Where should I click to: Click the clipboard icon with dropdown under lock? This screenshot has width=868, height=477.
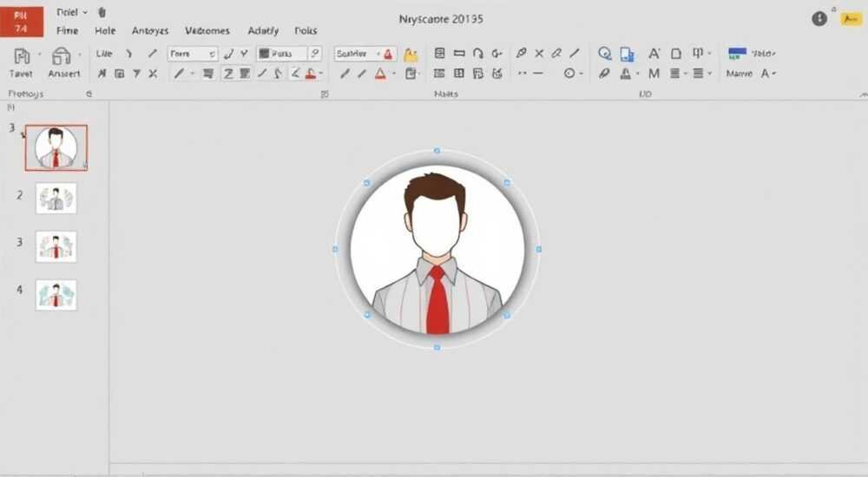[411, 74]
